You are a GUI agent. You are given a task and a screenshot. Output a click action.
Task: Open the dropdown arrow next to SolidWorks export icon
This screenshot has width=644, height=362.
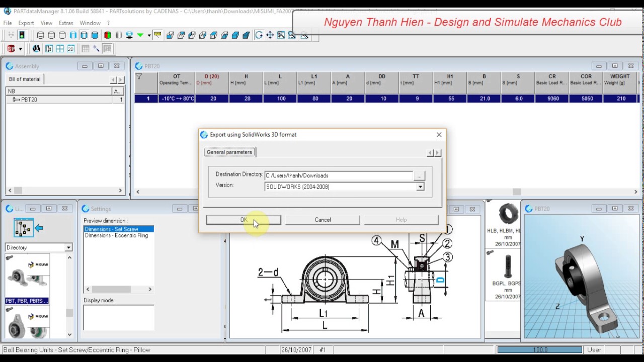pos(20,49)
